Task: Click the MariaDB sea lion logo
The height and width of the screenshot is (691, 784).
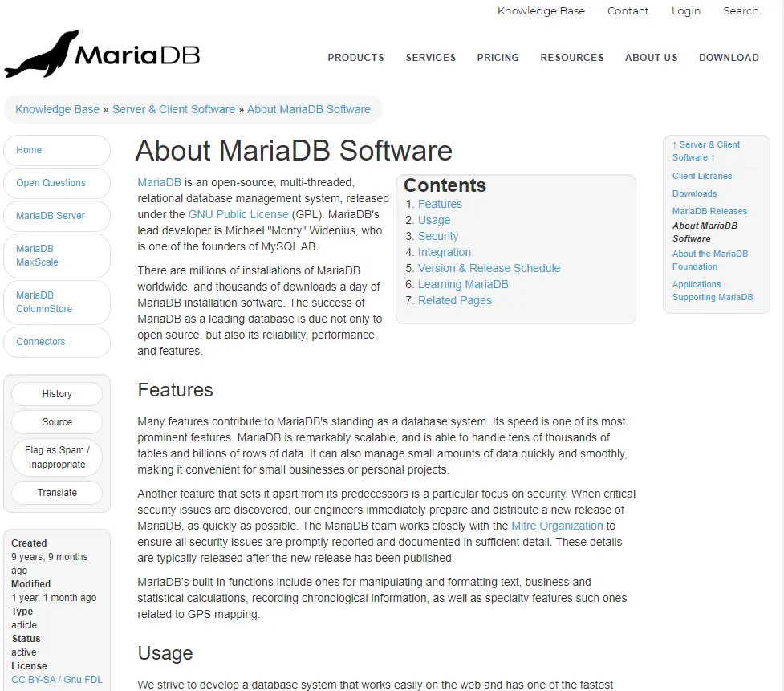Action: (x=102, y=54)
